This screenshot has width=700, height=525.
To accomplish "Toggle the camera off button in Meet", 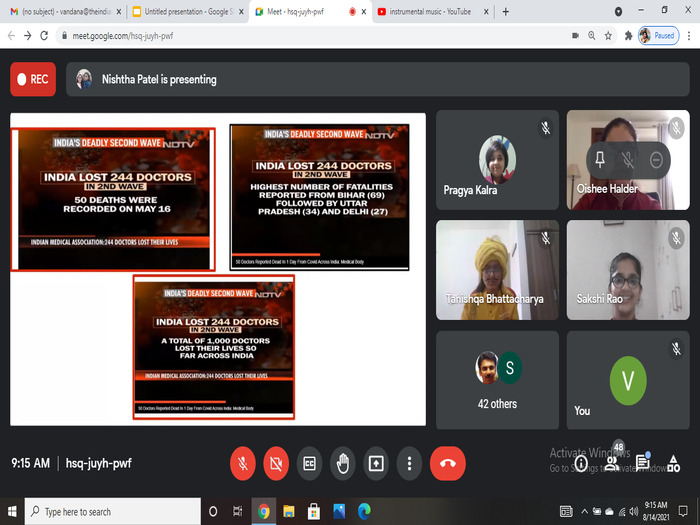I will click(x=276, y=463).
